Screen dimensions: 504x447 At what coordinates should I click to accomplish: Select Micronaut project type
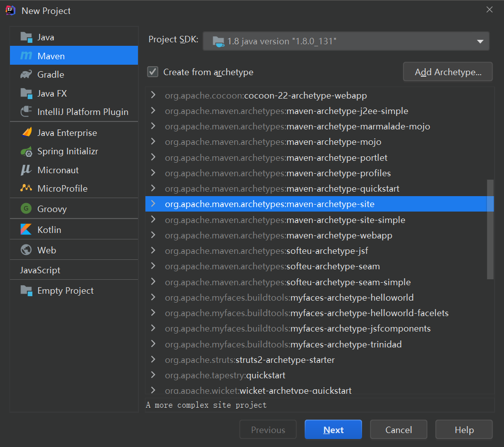point(74,170)
